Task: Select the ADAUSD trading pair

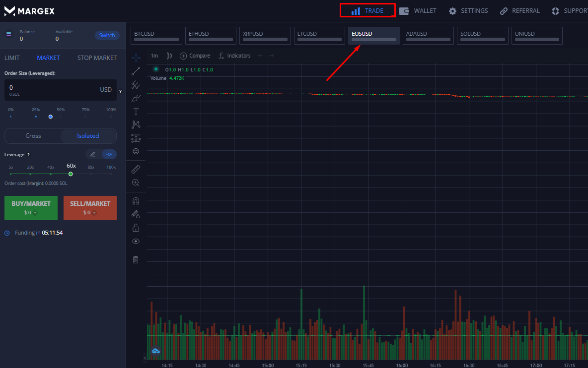Action: pos(428,36)
